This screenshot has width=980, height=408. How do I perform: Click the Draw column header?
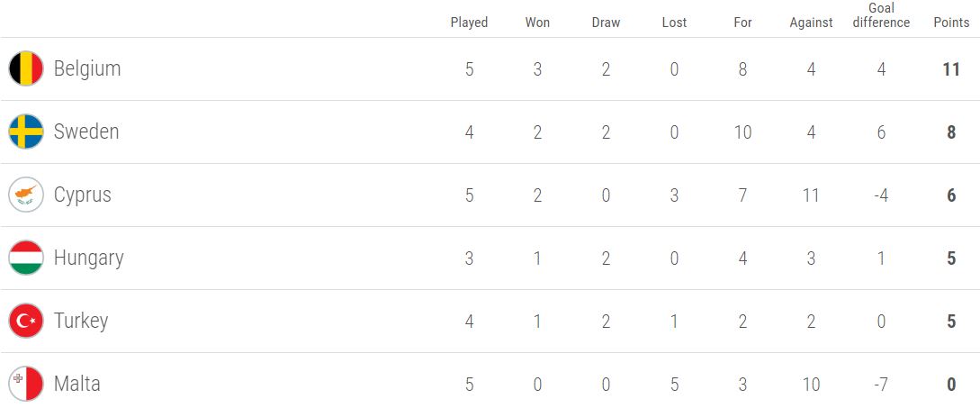point(606,23)
